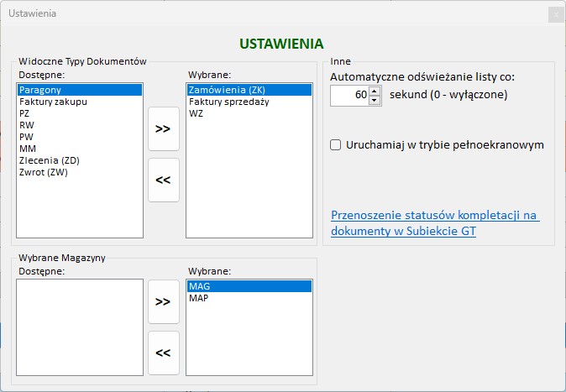Move selected warehouse to Wybrane list

coord(163,307)
